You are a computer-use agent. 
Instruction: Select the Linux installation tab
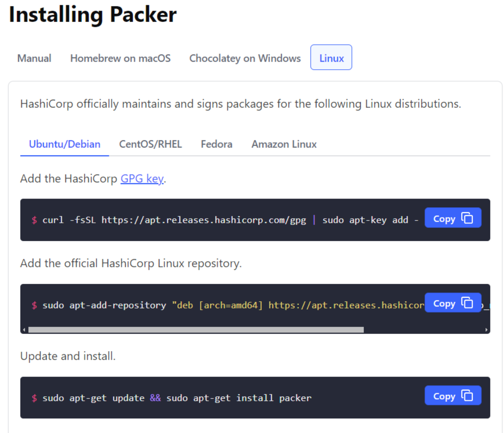point(331,58)
